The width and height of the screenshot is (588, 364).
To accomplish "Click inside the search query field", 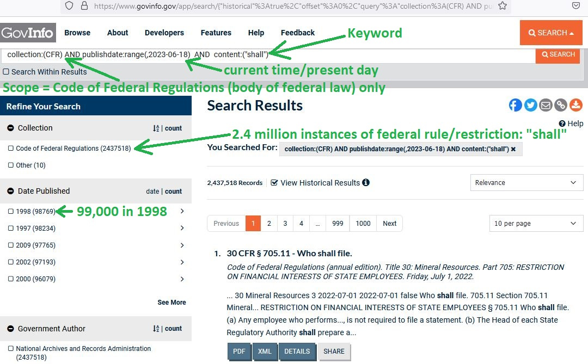I will click(268, 55).
